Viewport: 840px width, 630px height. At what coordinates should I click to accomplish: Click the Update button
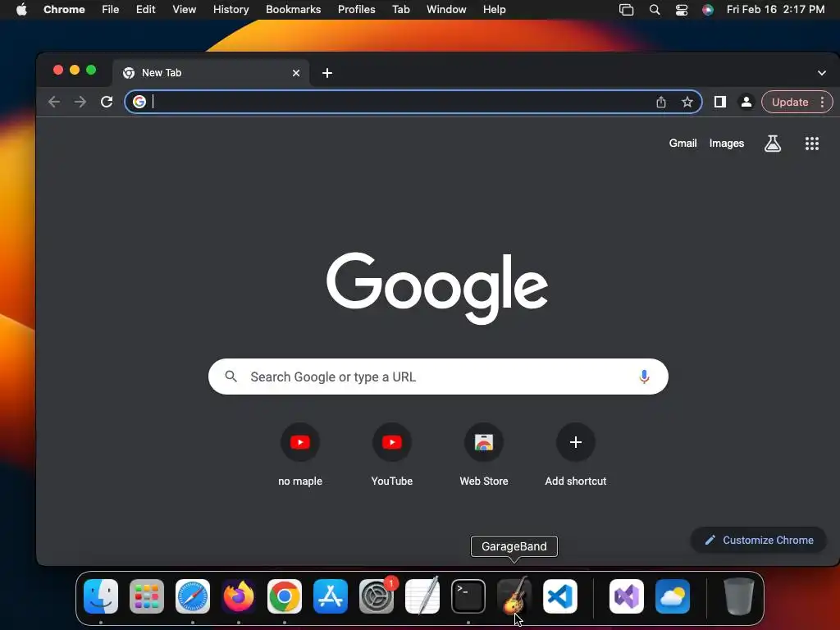click(790, 102)
